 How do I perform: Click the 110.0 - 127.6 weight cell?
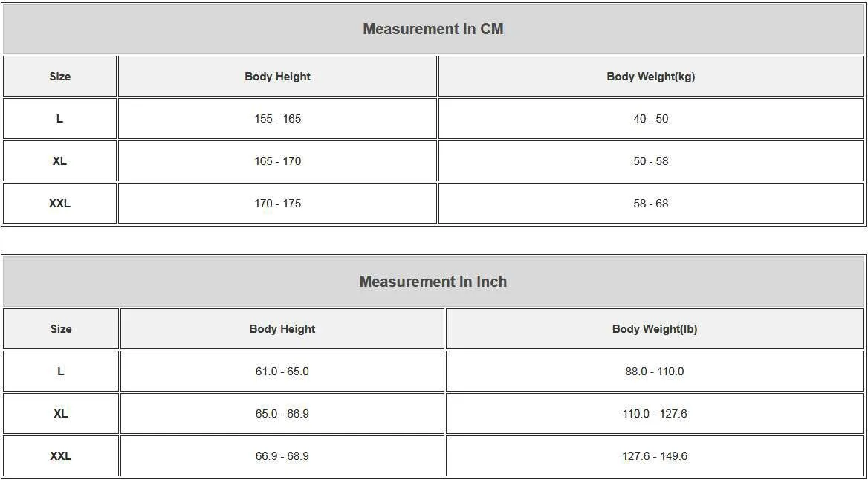655,414
